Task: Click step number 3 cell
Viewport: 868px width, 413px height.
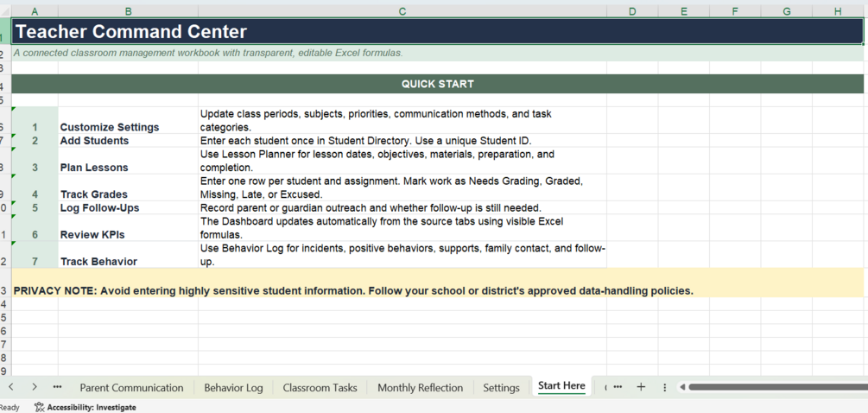Action: [35, 161]
